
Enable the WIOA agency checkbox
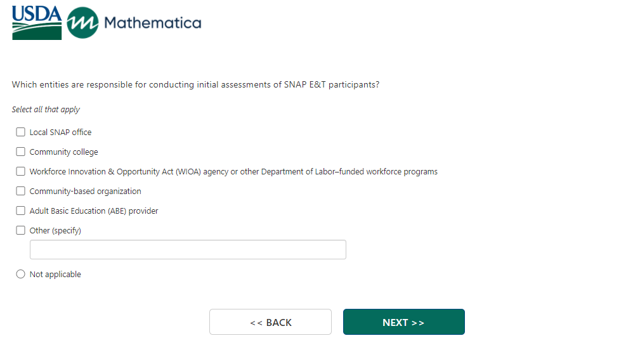coord(21,171)
